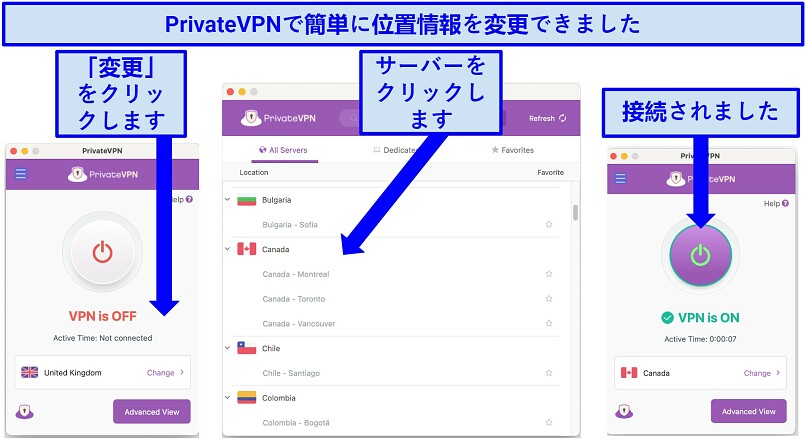Viewport: 806px width, 439px height.
Task: Click "Active Time: 0:00:07" text
Action: (x=700, y=339)
